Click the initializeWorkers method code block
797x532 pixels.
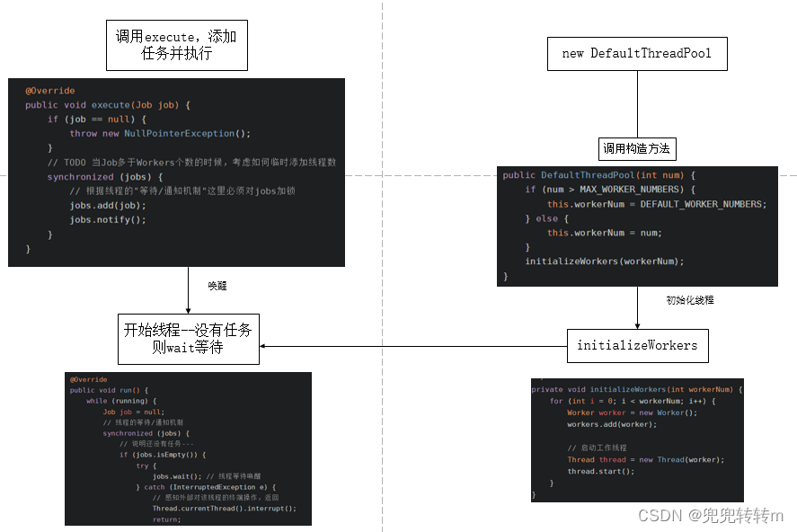tap(637, 442)
